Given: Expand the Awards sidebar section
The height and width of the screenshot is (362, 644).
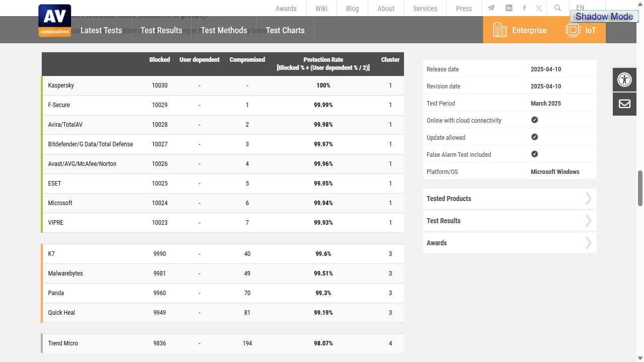Looking at the screenshot, I should coord(510,243).
